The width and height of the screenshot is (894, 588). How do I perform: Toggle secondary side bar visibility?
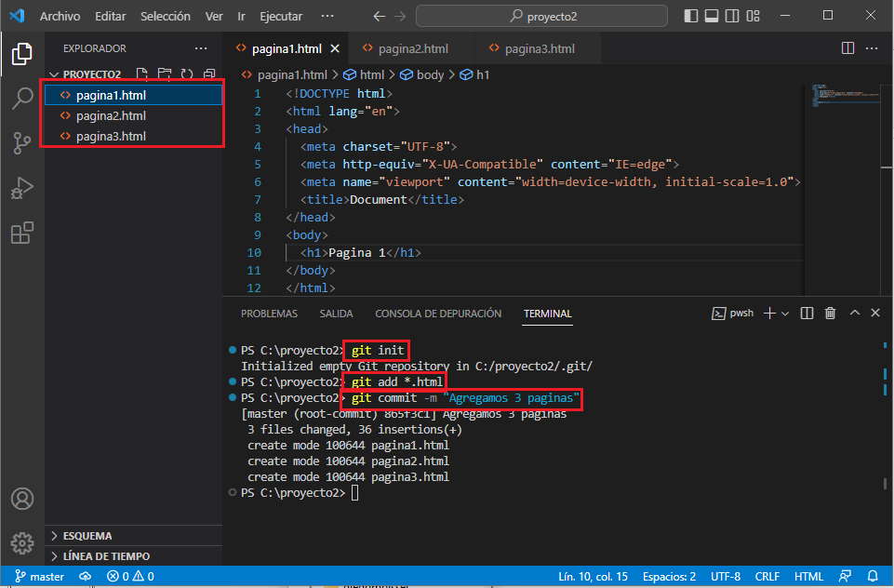tap(732, 16)
